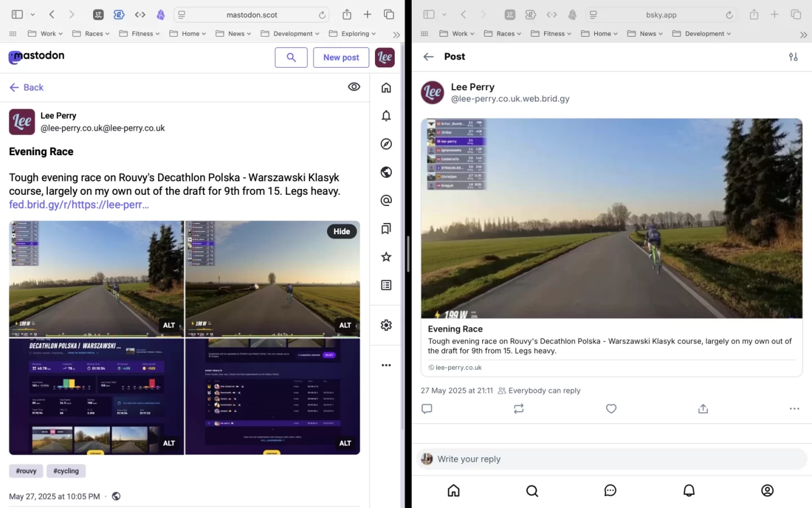Open Mastodon preferences with the gear icon

(386, 325)
